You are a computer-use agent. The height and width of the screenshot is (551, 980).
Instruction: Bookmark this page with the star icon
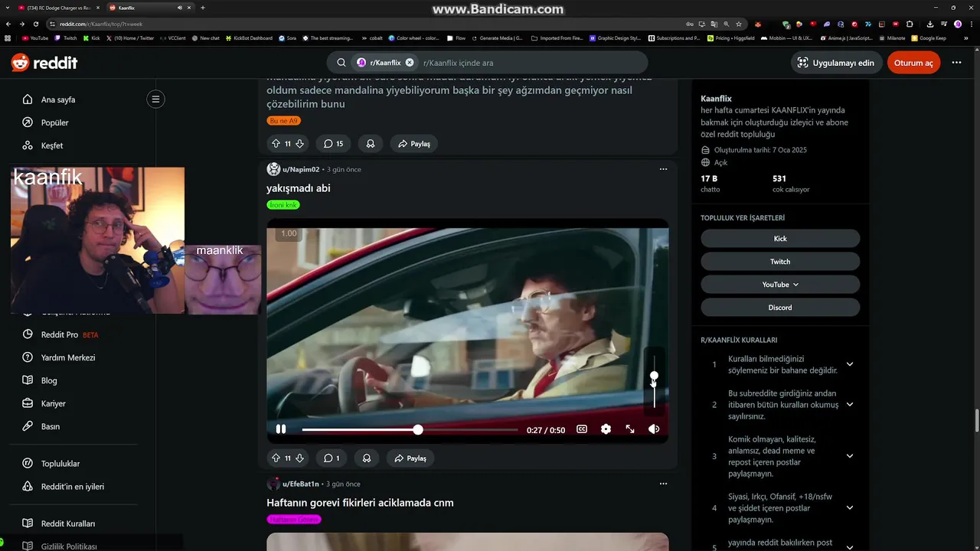point(738,24)
